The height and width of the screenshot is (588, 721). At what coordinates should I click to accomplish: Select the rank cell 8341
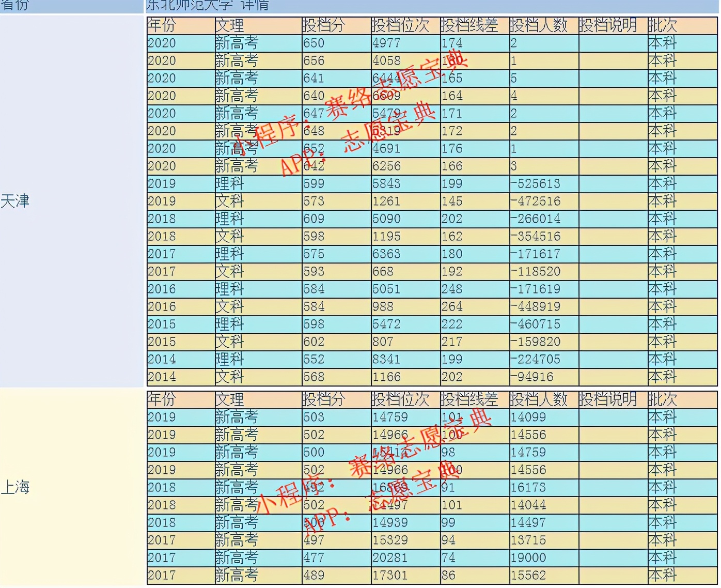[x=405, y=359]
